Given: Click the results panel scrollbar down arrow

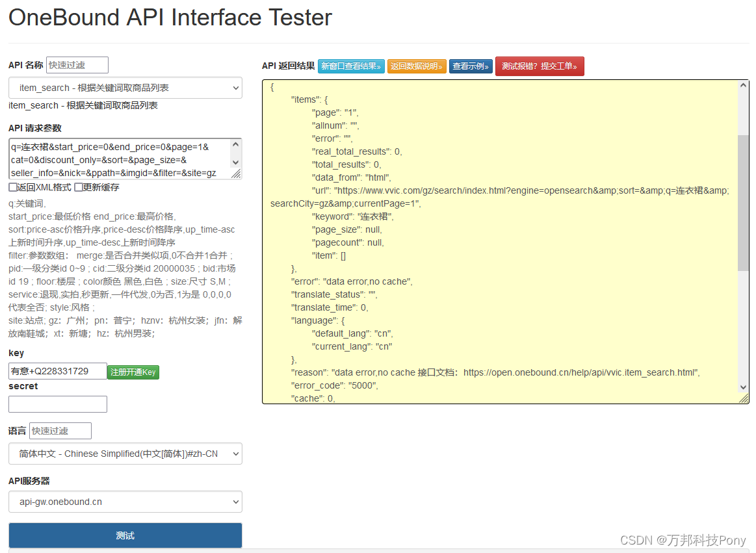Looking at the screenshot, I should coord(744,387).
